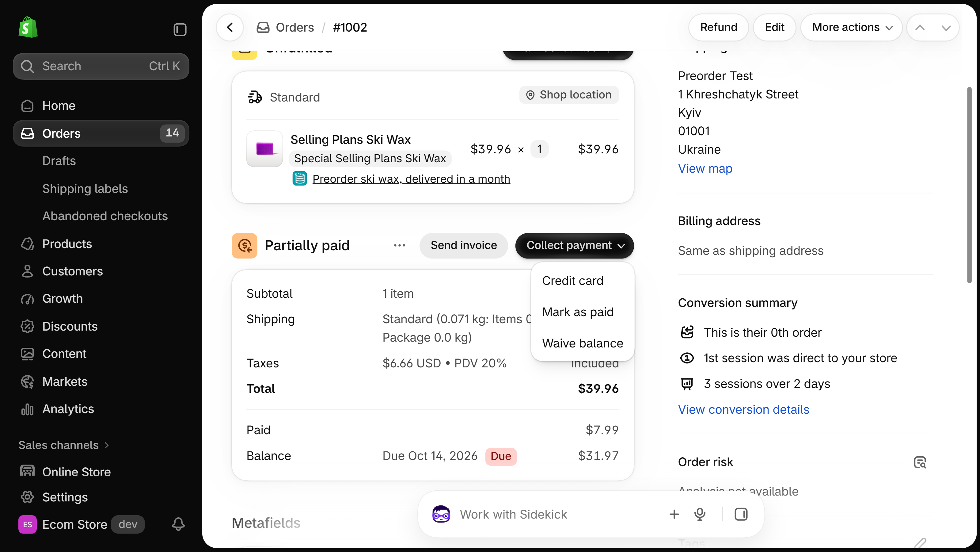This screenshot has width=980, height=552.
Task: Click the preorder selling plan app icon
Action: [299, 178]
